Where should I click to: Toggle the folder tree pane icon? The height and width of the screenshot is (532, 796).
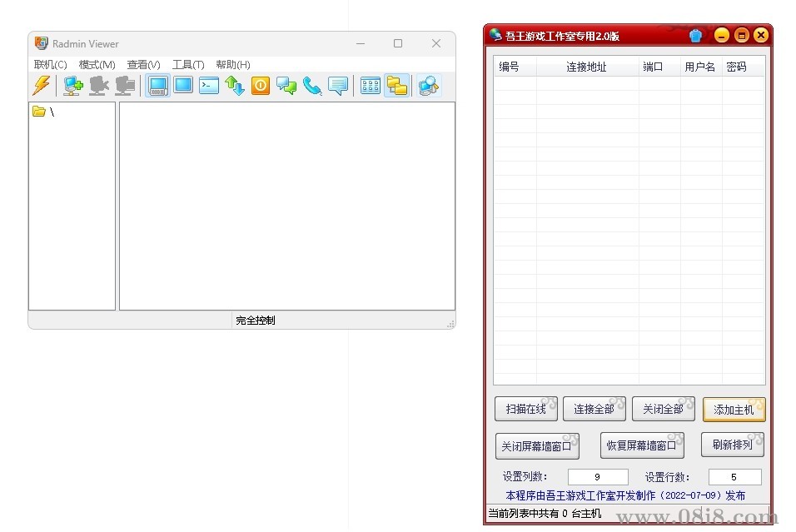tap(397, 85)
